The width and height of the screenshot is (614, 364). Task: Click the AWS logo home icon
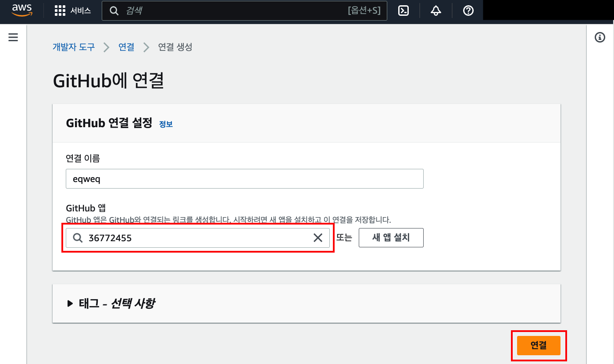pyautogui.click(x=22, y=11)
